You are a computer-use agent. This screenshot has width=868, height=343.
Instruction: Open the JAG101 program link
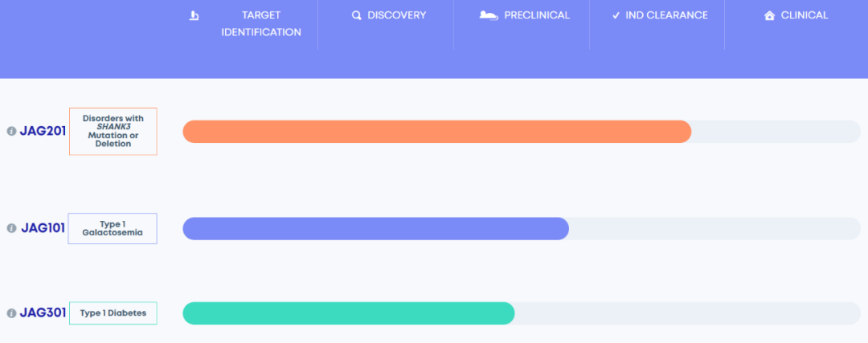(43, 228)
